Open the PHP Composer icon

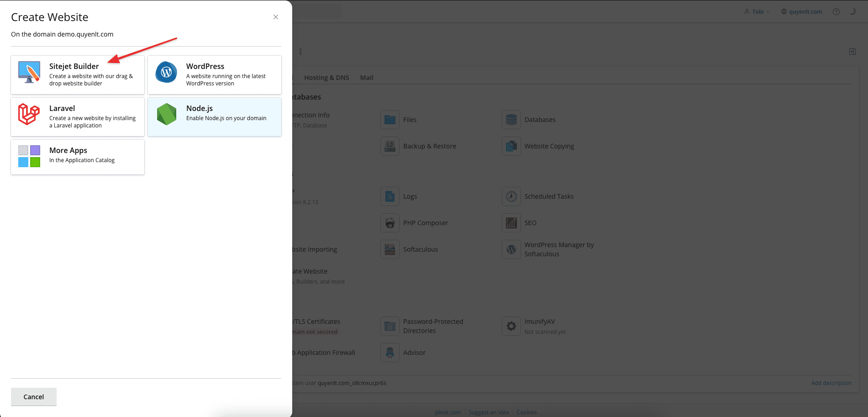(x=390, y=223)
